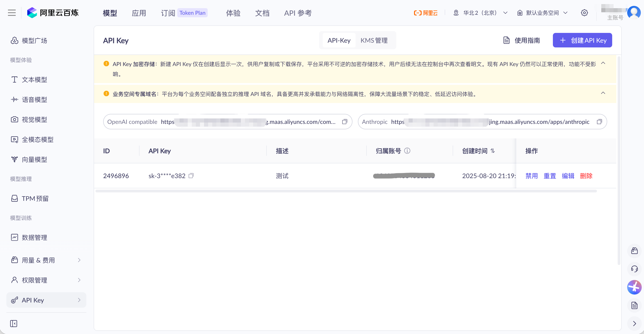
Task: Collapse the 业务空间专属域名 notice
Action: pyautogui.click(x=603, y=93)
